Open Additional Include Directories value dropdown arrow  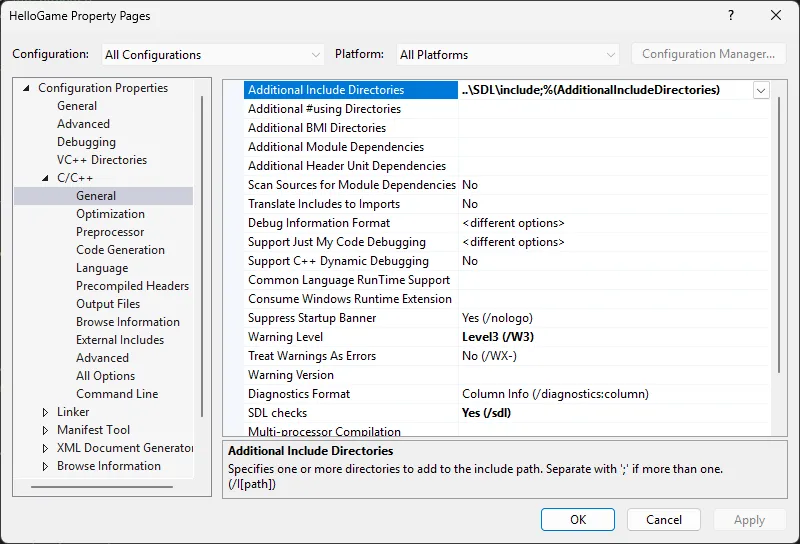coord(761,90)
